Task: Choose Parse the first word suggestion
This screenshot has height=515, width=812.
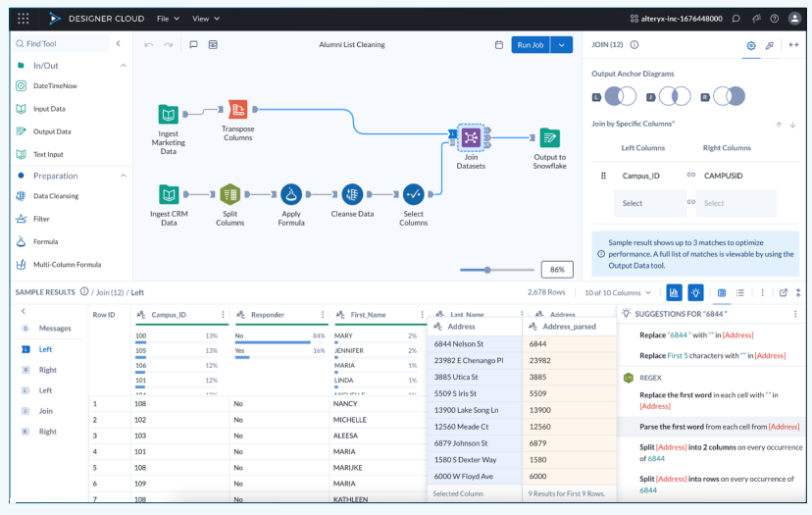Action: tap(719, 427)
